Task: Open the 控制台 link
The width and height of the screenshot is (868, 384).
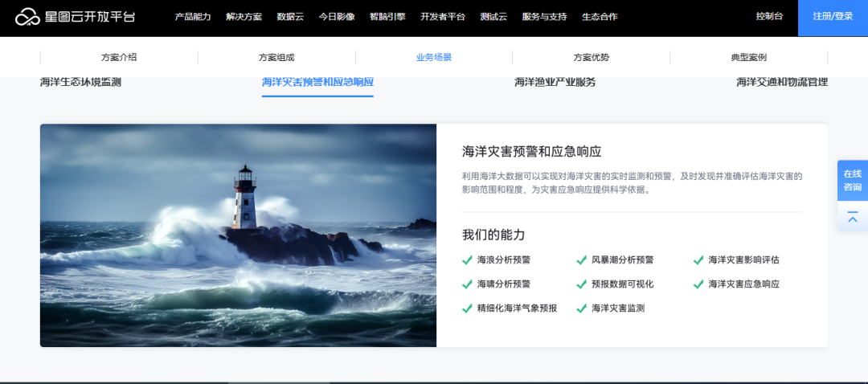Action: tap(769, 17)
